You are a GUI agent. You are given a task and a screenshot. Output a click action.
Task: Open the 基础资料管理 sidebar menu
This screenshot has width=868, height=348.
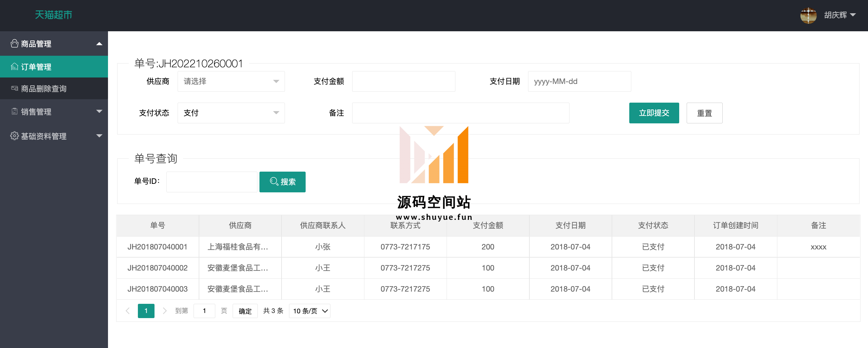[54, 136]
